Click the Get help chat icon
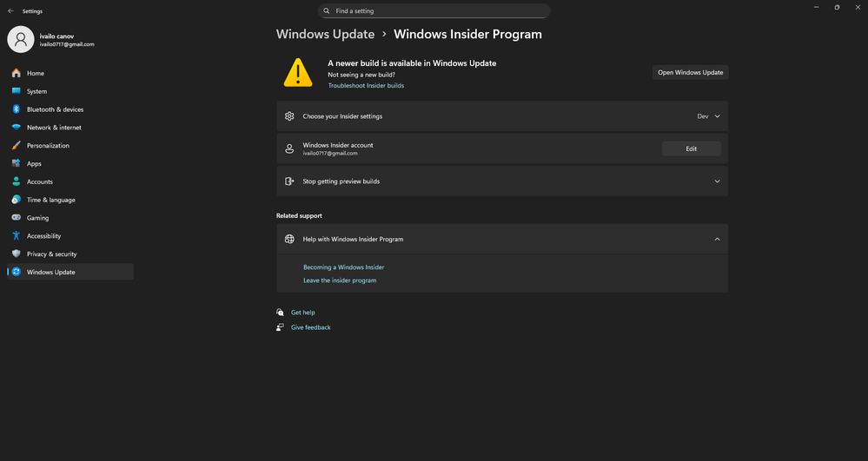The width and height of the screenshot is (868, 461). coord(280,313)
